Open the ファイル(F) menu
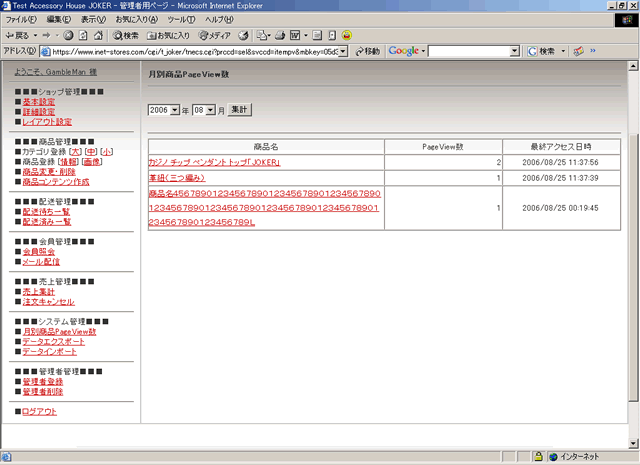Viewport: 640px width, 465px height. (x=21, y=19)
